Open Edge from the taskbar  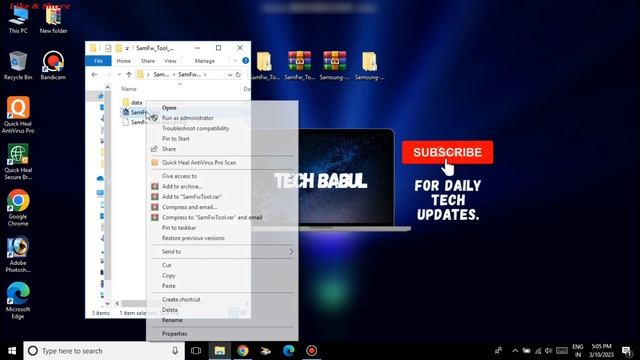click(x=289, y=351)
